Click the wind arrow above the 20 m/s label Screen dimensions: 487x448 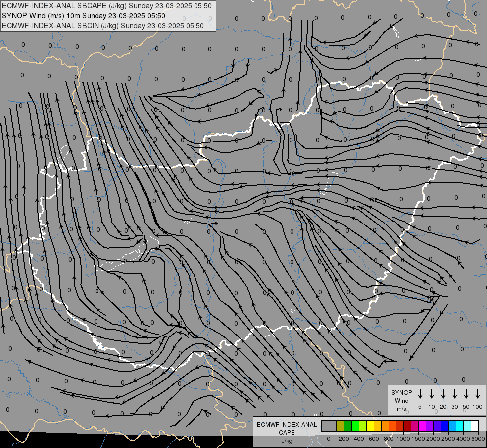coord(443,393)
